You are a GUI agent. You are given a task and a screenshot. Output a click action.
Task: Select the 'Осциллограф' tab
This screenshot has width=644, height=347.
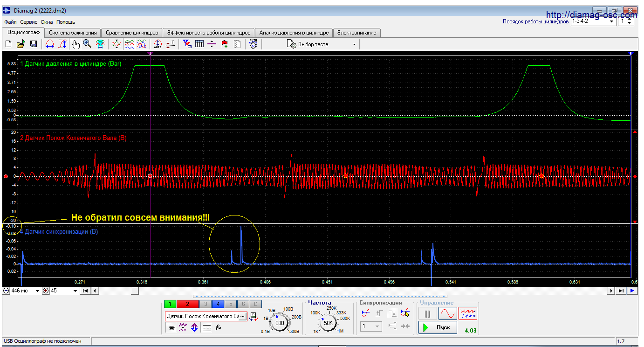23,32
